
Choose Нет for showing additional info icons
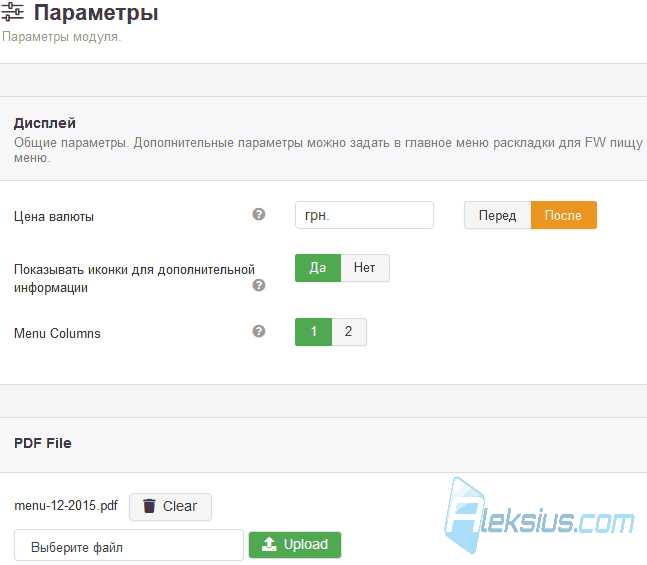pyautogui.click(x=365, y=268)
